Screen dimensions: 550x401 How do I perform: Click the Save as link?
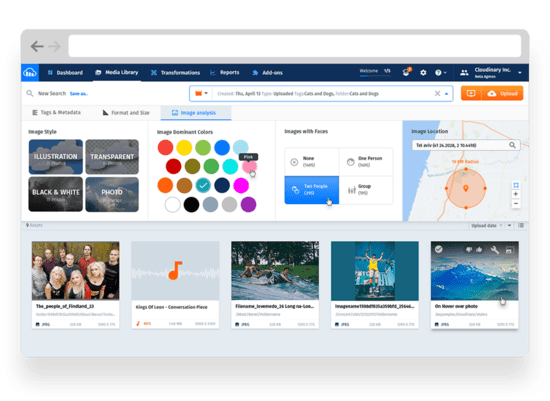(79, 94)
